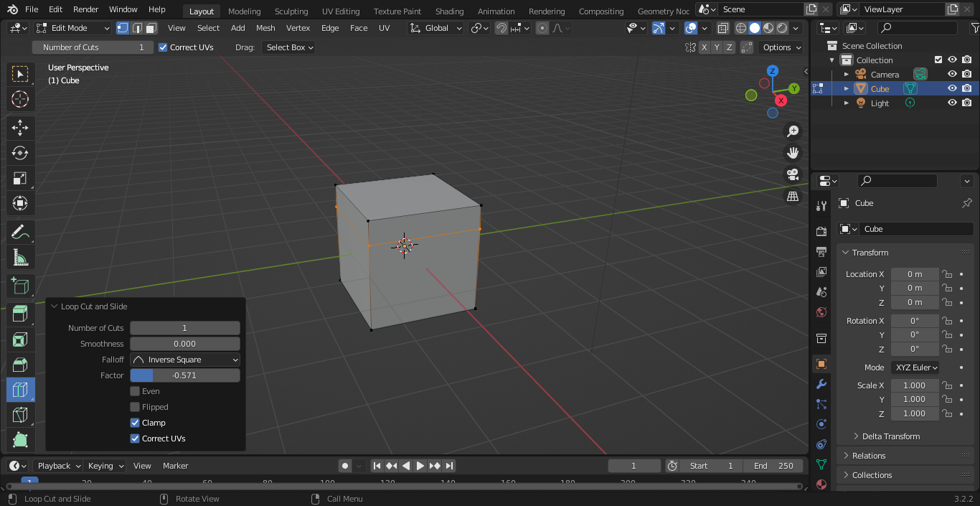Click the Options button in viewport header
The width and height of the screenshot is (980, 506).
pos(781,47)
